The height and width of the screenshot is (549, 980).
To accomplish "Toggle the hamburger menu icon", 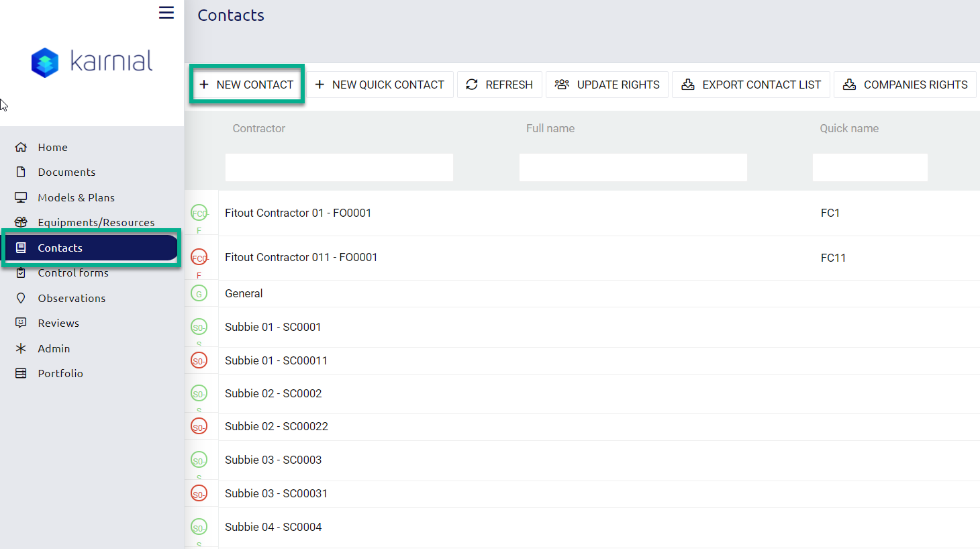I will (x=166, y=13).
